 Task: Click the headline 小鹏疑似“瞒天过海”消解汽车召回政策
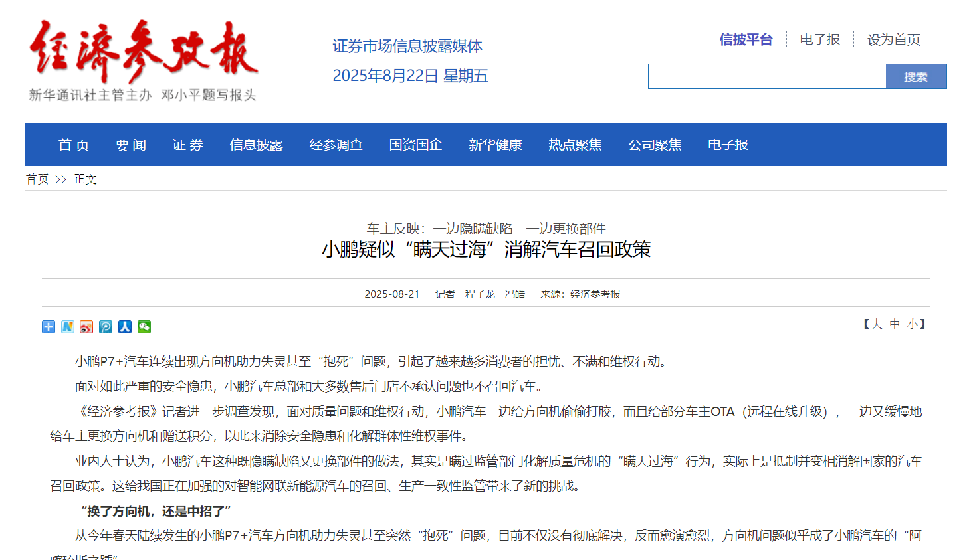click(x=486, y=250)
